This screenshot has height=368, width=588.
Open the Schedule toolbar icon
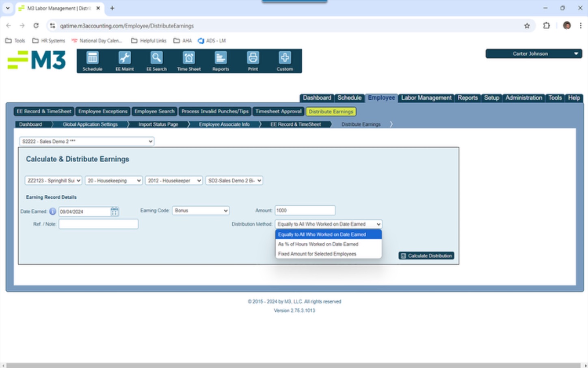(x=93, y=61)
